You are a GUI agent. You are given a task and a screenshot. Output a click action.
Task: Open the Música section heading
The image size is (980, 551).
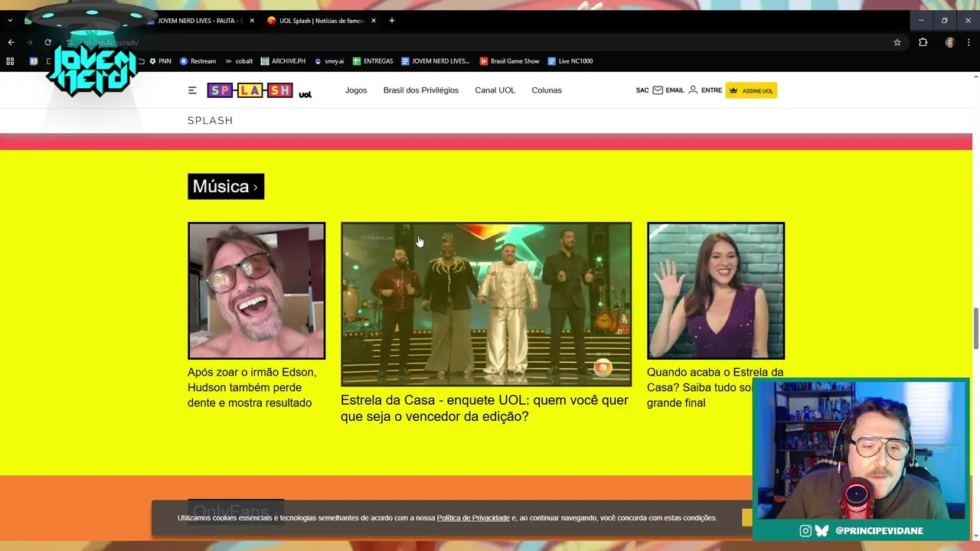pyautogui.click(x=226, y=186)
